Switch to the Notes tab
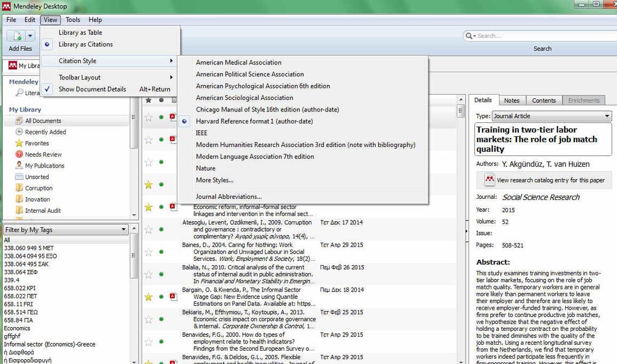The height and width of the screenshot is (364, 617). [x=512, y=101]
